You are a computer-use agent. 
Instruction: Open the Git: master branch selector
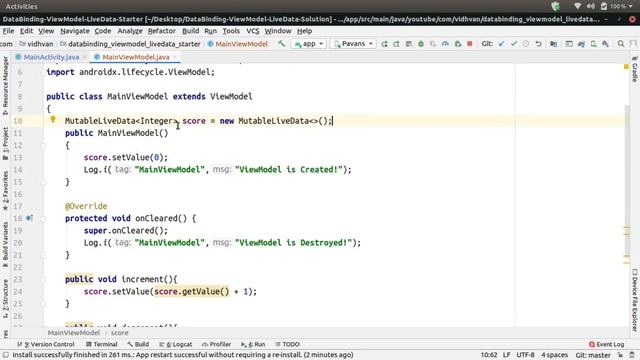tap(593, 355)
